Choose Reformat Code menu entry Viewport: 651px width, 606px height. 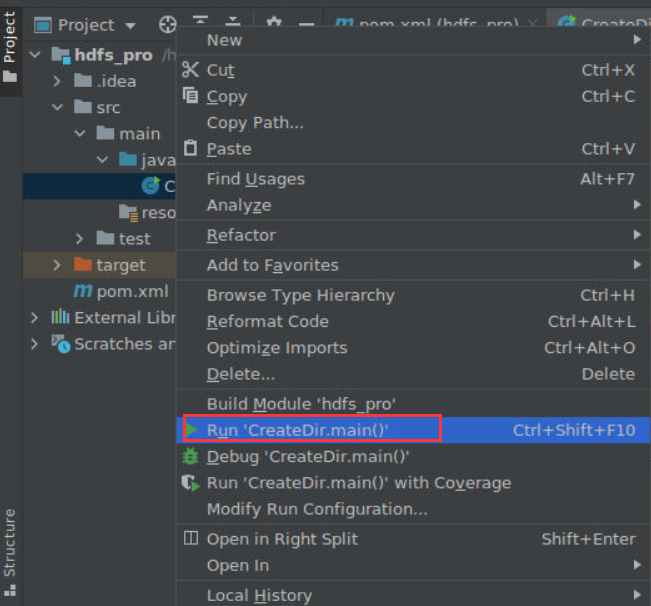pyautogui.click(x=267, y=321)
